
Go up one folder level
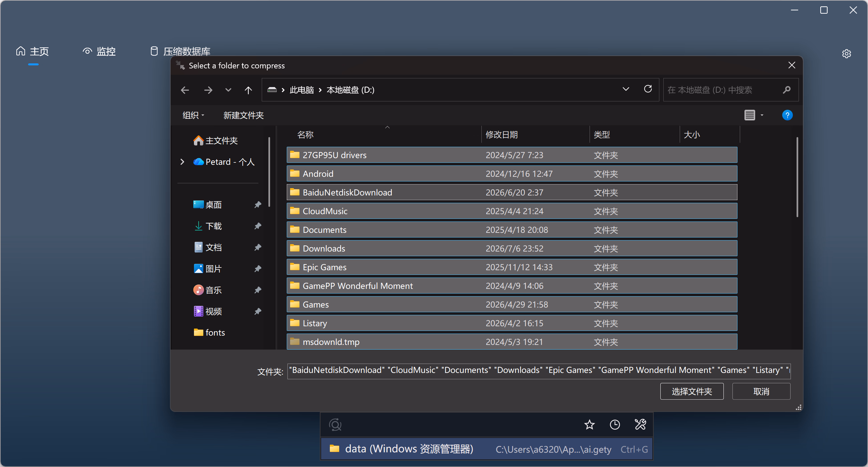click(x=248, y=90)
